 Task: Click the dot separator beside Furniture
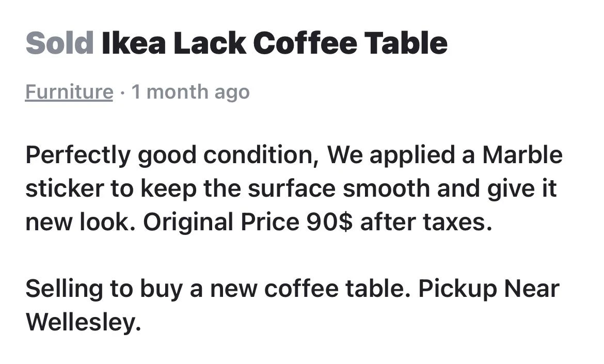point(122,92)
